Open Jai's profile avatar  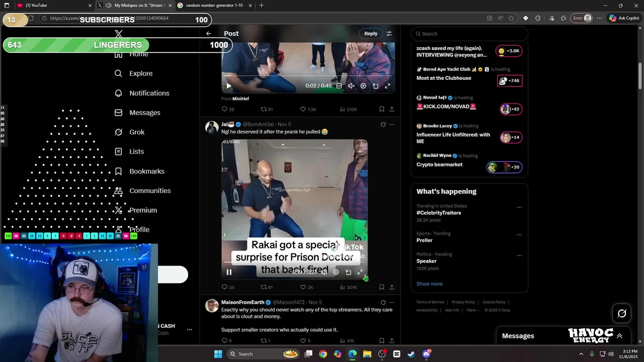pyautogui.click(x=212, y=127)
